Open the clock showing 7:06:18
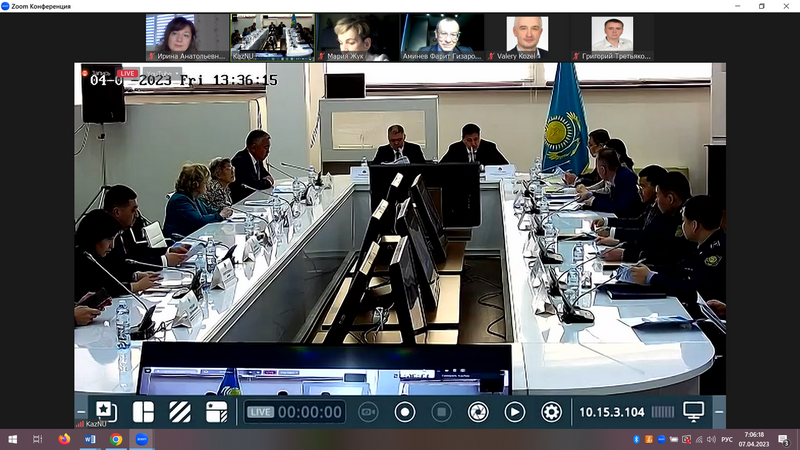 click(x=754, y=439)
